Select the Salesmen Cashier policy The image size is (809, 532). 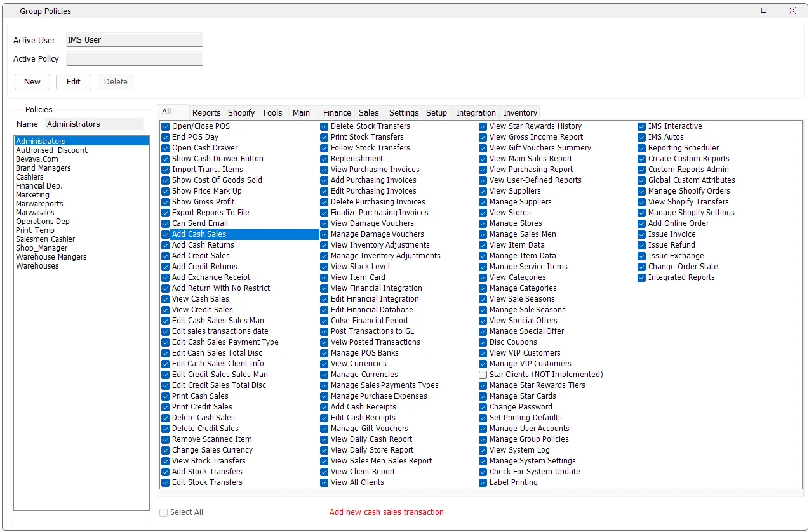coord(82,239)
